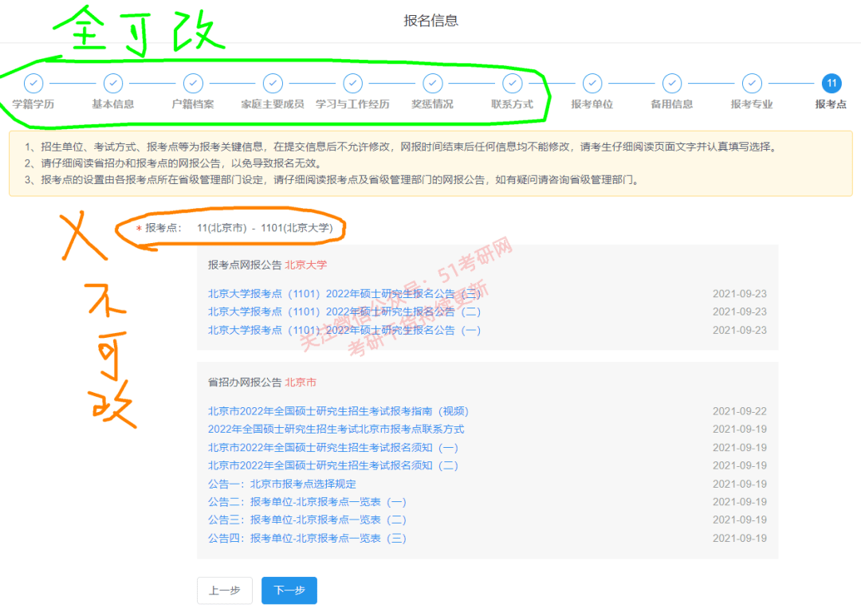Open 公告三：北京报考点一览表（二）

point(307,520)
